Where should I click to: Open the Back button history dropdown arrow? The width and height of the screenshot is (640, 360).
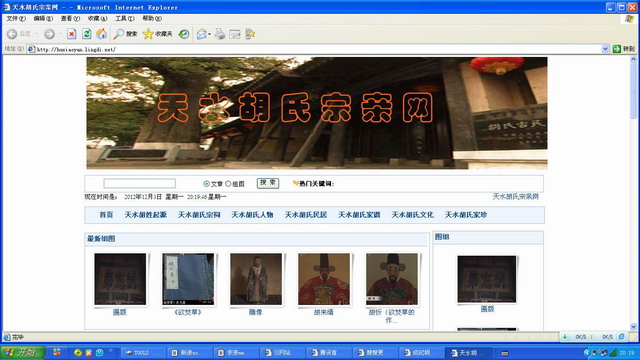pos(36,34)
